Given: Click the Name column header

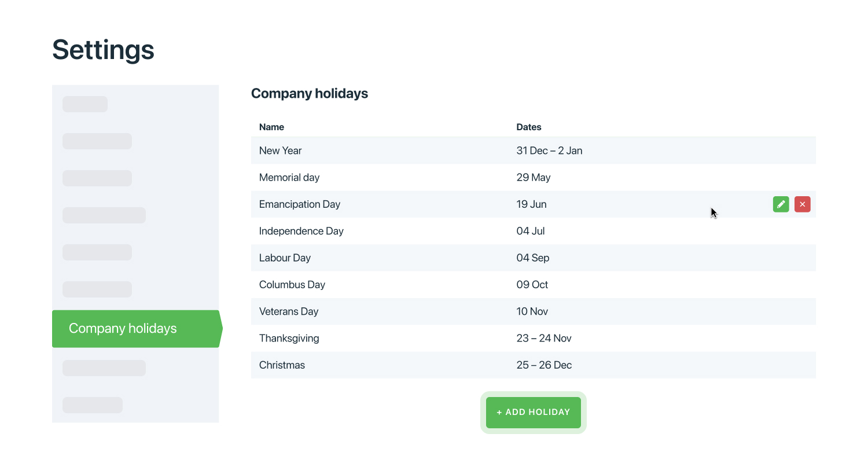Looking at the screenshot, I should [271, 127].
